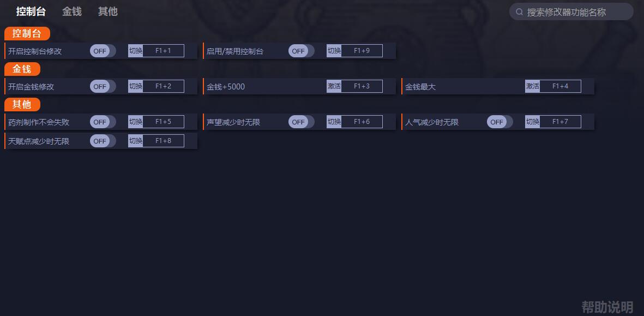The image size is (644, 316).
Task: Select the 控制台 top tab
Action: pyautogui.click(x=31, y=11)
